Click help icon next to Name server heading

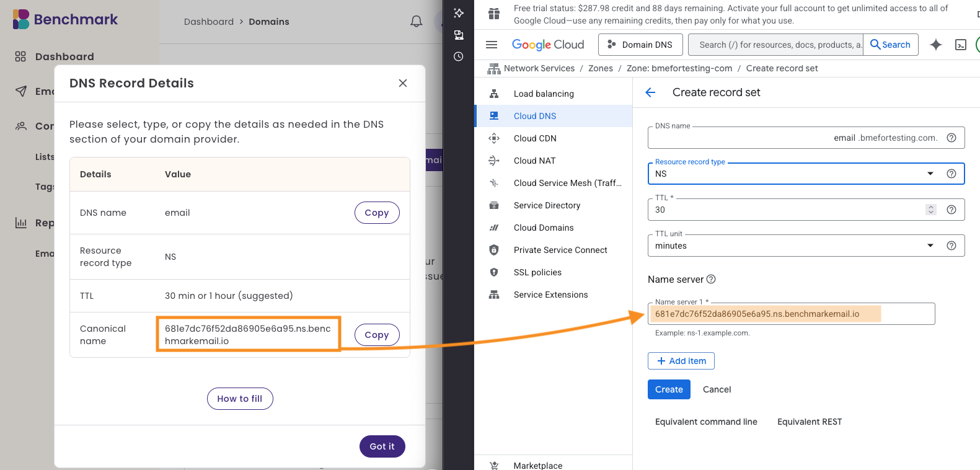coord(711,279)
